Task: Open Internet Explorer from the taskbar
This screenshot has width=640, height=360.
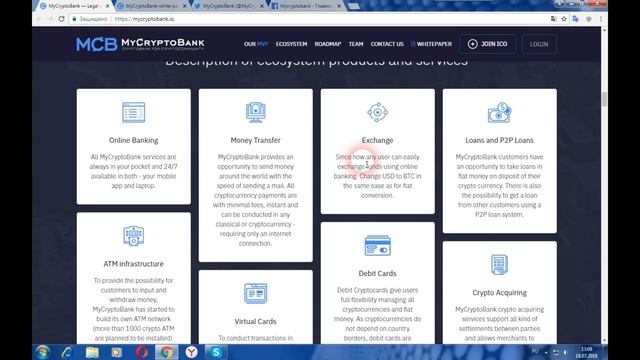Action: 67,352
